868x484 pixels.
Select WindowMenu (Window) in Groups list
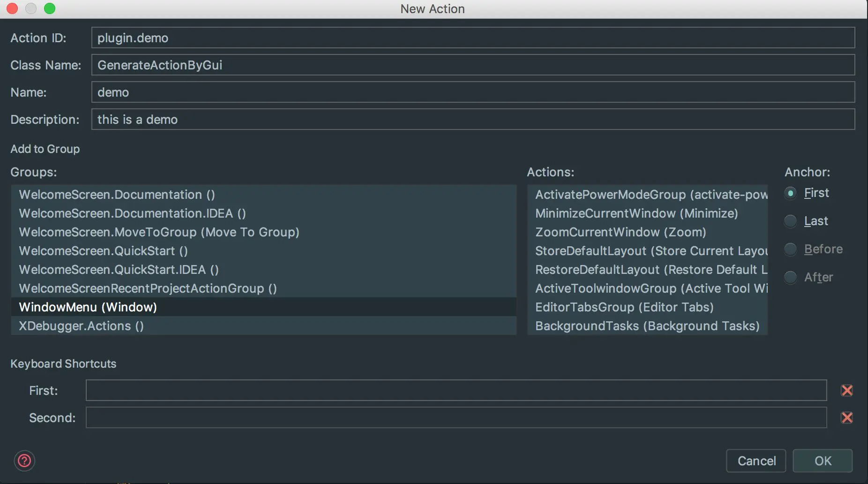pos(88,307)
